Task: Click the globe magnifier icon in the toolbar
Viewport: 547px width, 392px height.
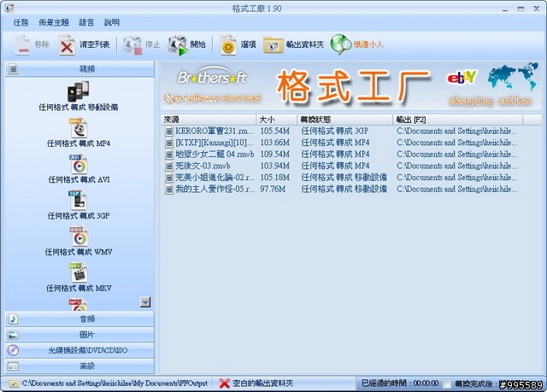Action: point(341,44)
